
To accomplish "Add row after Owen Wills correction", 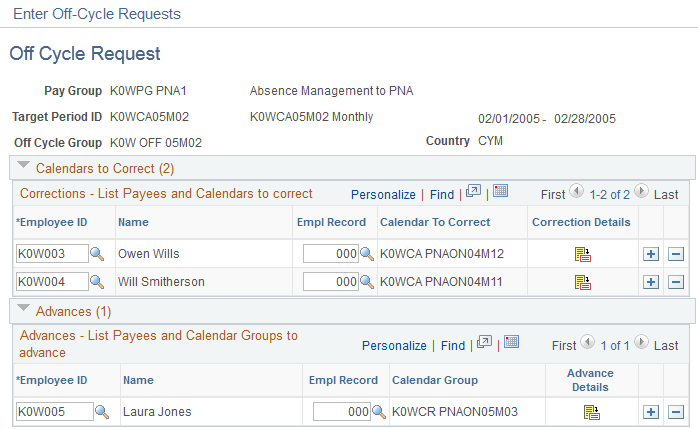I will [651, 254].
